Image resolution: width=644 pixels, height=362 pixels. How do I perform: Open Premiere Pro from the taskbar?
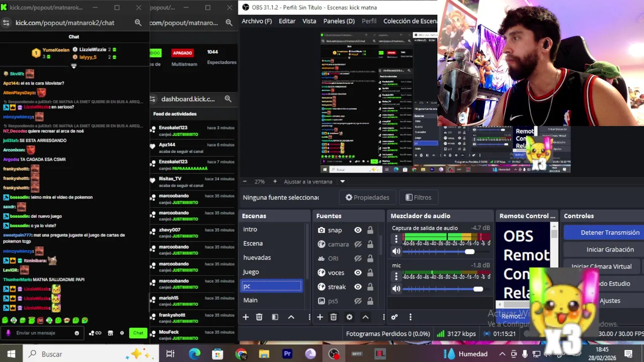tap(287, 354)
